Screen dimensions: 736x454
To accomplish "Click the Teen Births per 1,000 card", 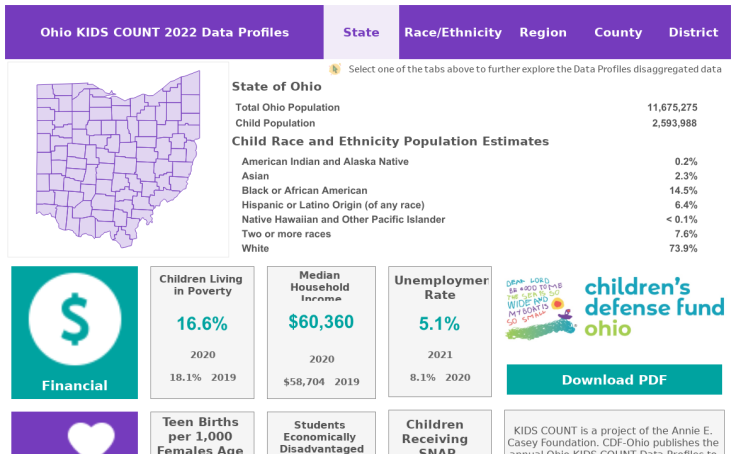I will click(x=201, y=434).
